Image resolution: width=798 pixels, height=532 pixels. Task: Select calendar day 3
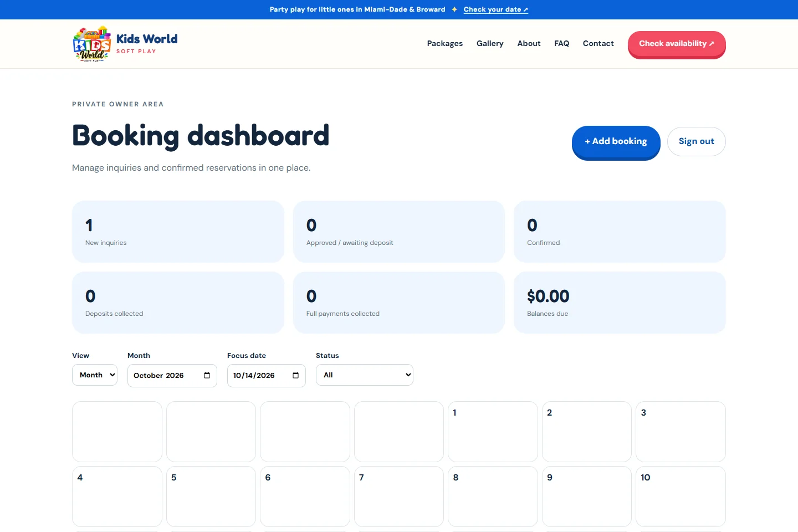coord(681,432)
